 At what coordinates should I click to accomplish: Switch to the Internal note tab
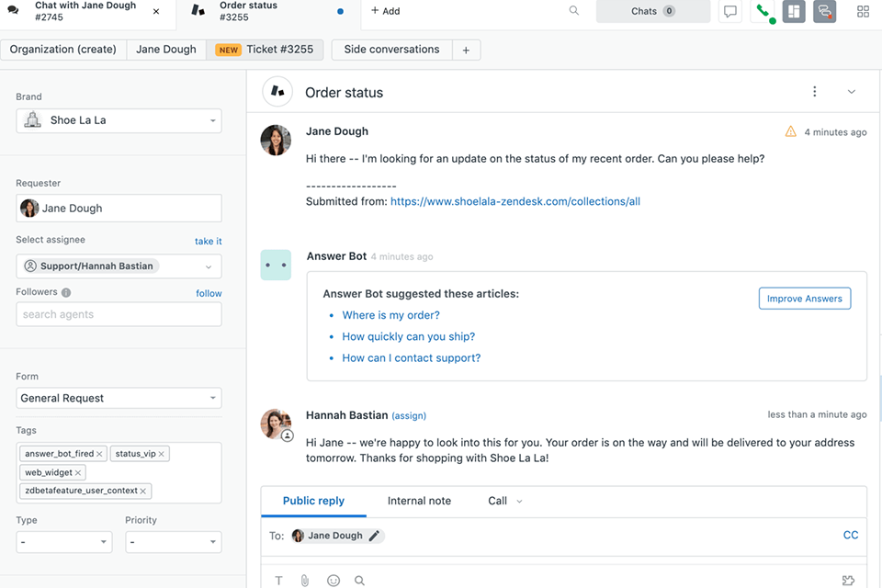point(419,501)
